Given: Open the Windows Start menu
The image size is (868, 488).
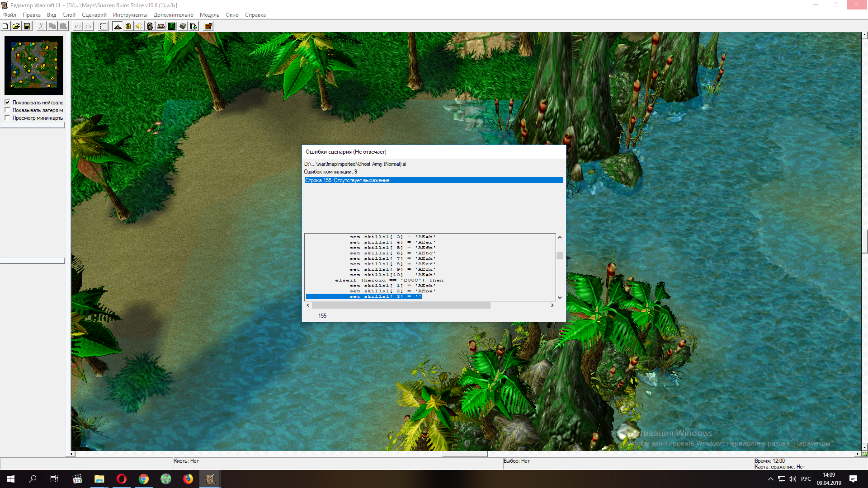Looking at the screenshot, I should [x=11, y=479].
